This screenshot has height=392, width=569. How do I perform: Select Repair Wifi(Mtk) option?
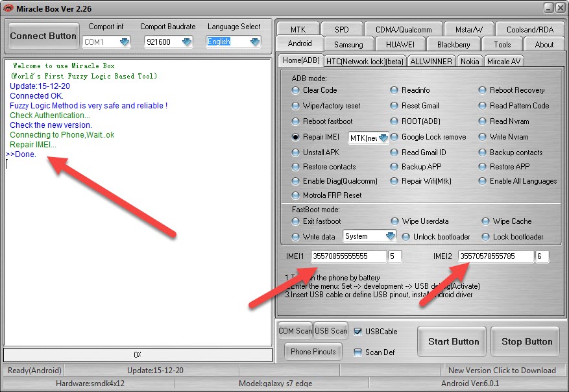point(394,181)
